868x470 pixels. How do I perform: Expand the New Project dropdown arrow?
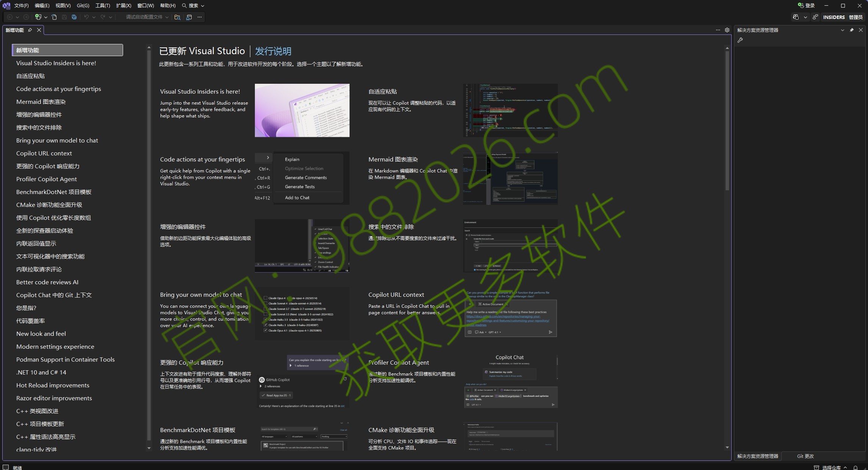point(45,17)
